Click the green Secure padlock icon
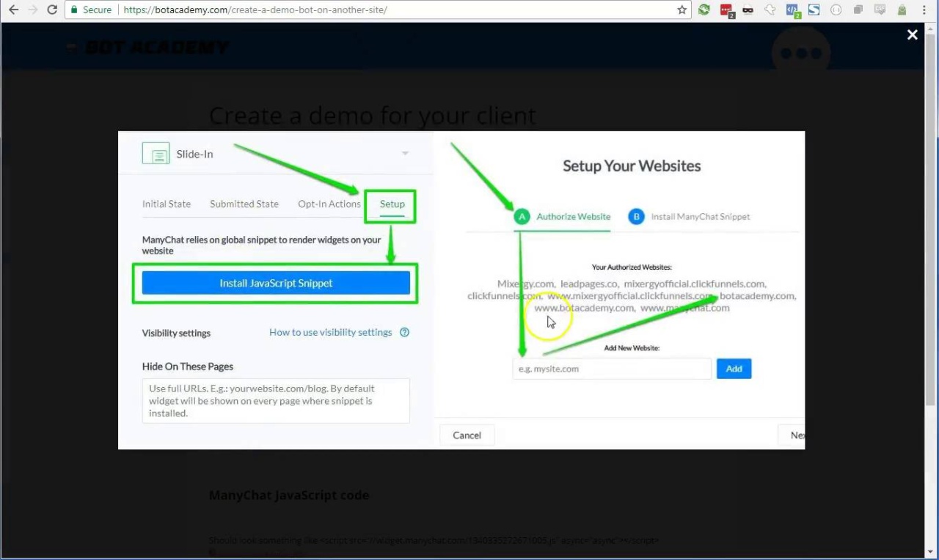Viewport: 939px width, 560px height. pos(73,10)
